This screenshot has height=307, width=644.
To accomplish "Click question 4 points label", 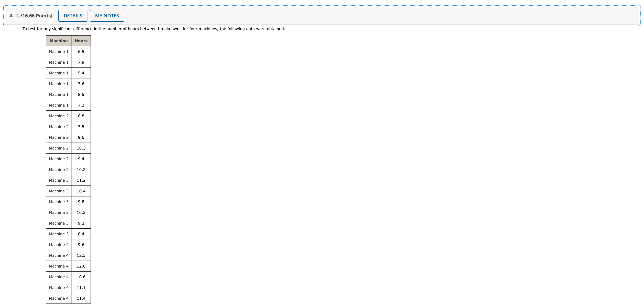I will [31, 16].
